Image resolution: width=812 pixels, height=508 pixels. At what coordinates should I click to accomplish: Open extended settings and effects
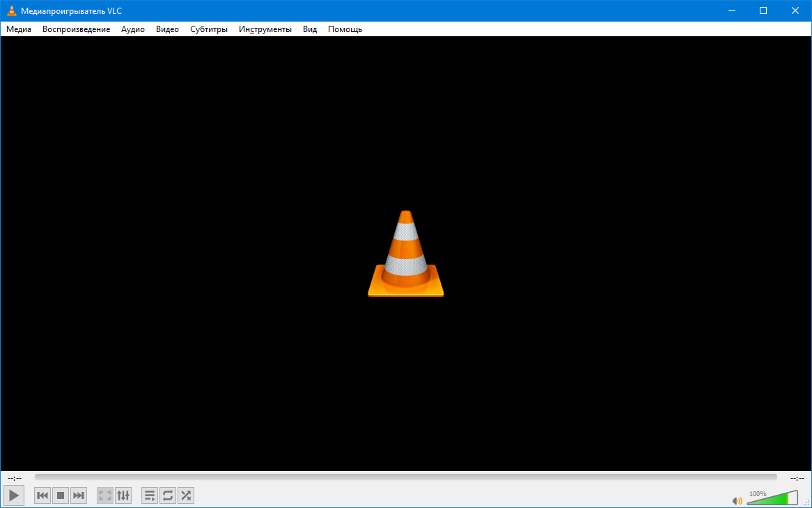pos(123,495)
